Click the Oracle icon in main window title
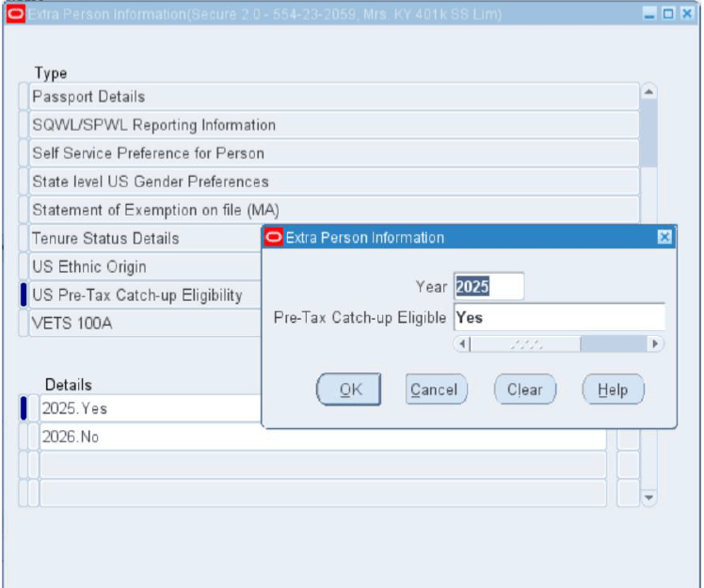This screenshot has width=704, height=588. [x=16, y=14]
